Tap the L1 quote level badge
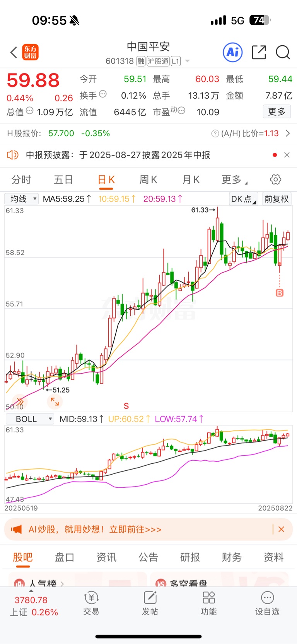The height and width of the screenshot is (644, 297). pos(176,61)
